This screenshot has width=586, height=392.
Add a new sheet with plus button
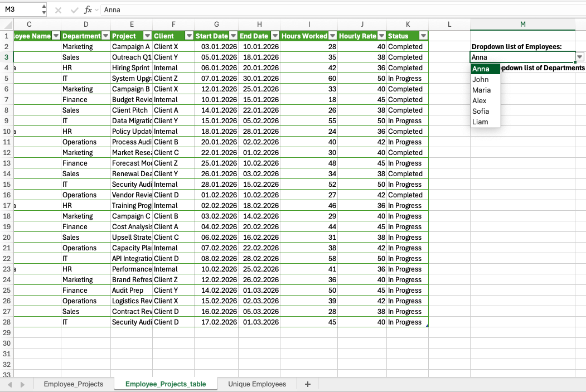[307, 384]
